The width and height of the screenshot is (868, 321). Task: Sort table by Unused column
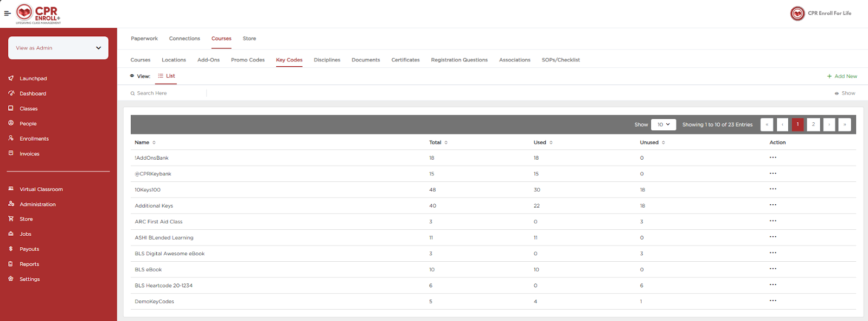pos(652,142)
